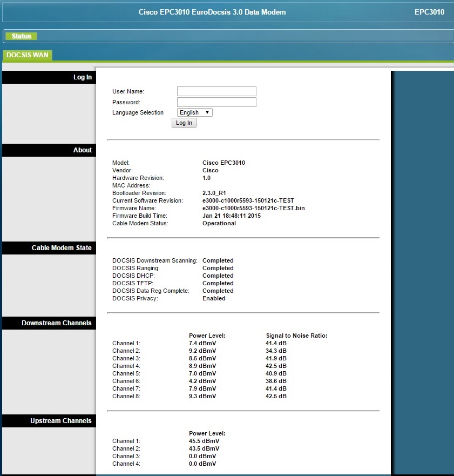Click the EPC3010 label in header
The image size is (454, 476).
coord(429,12)
